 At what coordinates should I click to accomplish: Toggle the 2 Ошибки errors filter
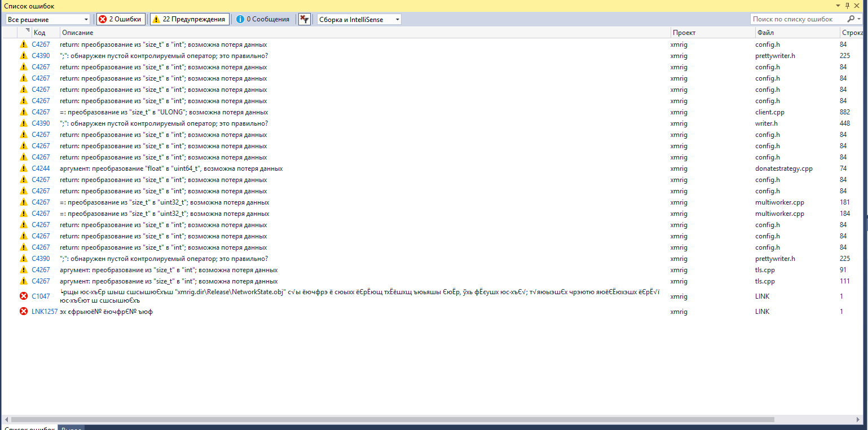pos(121,19)
